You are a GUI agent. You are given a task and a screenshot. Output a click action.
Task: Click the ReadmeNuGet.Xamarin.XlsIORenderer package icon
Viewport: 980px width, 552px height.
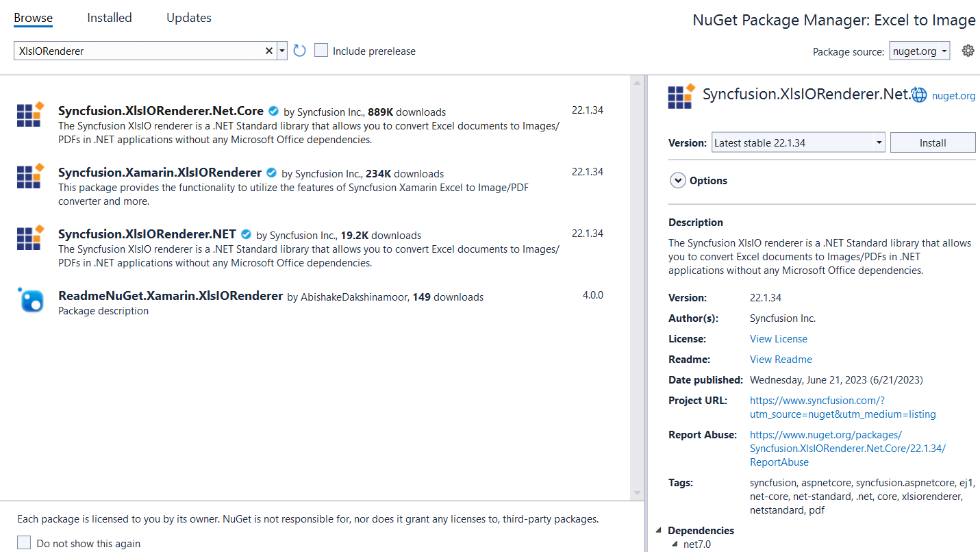(32, 300)
